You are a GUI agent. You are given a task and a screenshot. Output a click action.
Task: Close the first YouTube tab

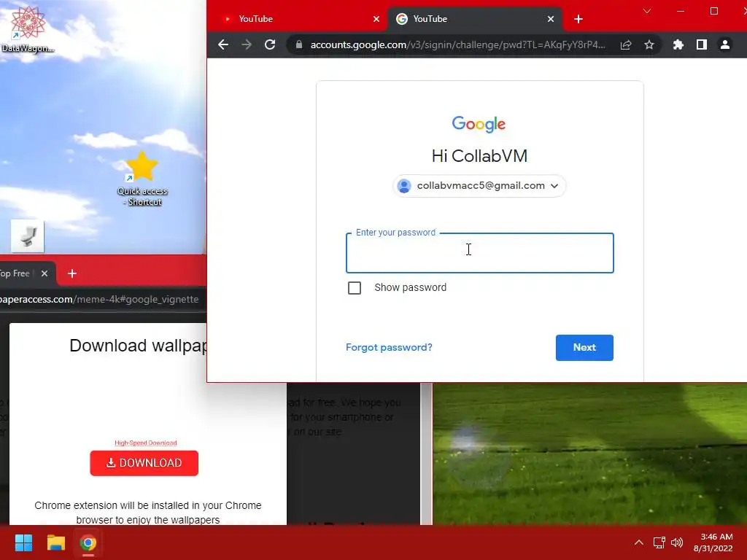(x=376, y=19)
